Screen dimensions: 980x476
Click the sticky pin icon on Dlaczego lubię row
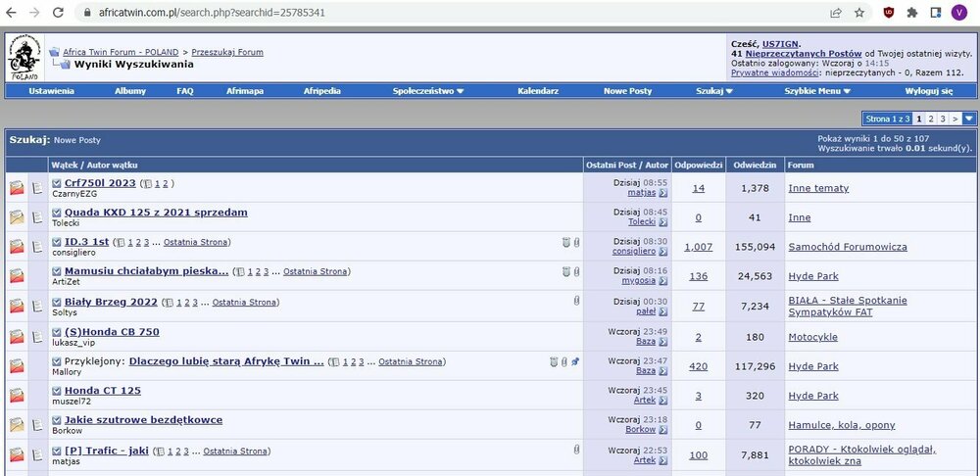point(575,361)
